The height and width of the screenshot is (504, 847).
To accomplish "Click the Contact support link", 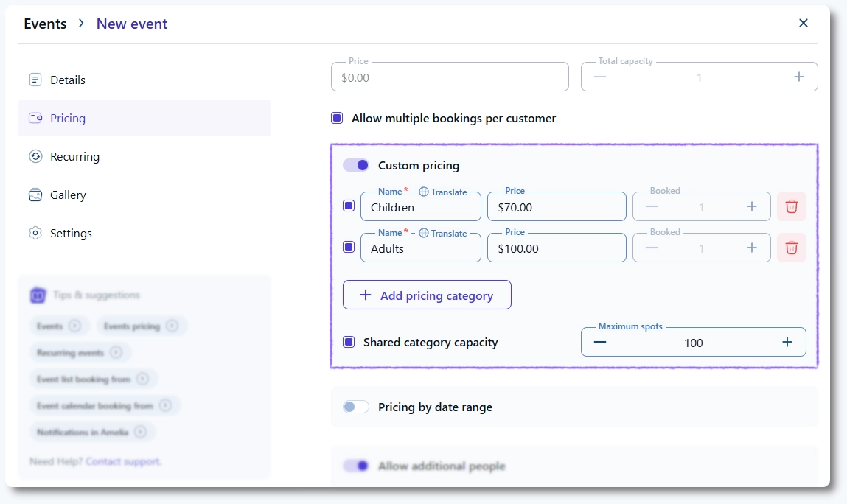I will (122, 461).
